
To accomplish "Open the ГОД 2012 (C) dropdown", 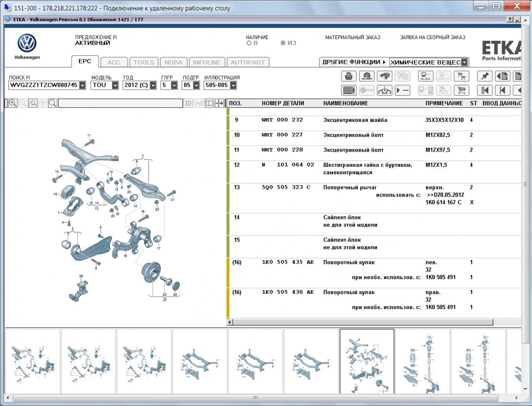I will pyautogui.click(x=153, y=85).
